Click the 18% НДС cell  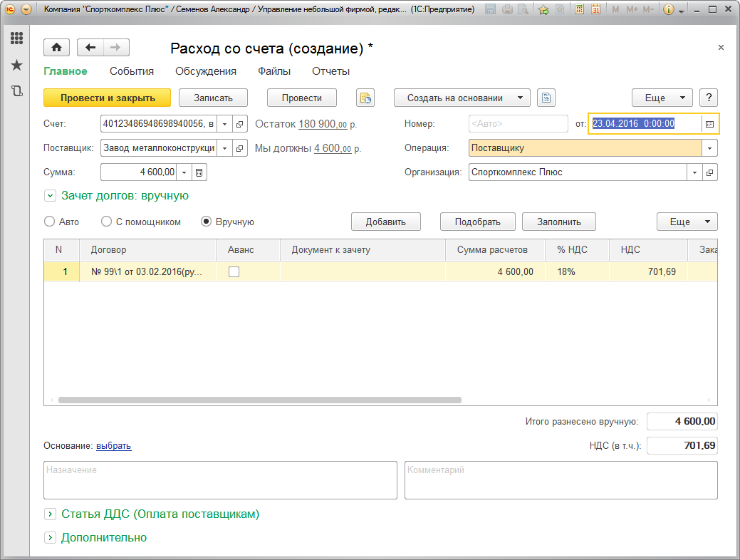[577, 271]
